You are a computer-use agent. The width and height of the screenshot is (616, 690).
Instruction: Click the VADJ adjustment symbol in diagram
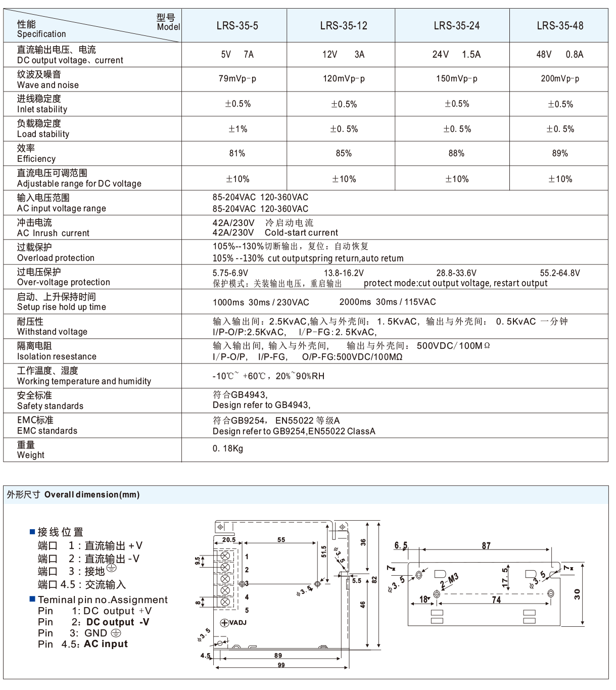click(225, 623)
